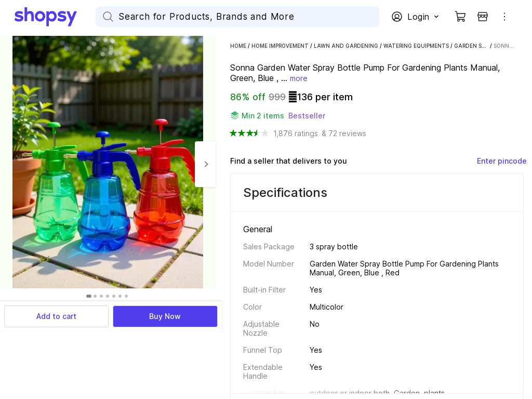The height and width of the screenshot is (399, 532).
Task: Click the Shopsy logo
Action: (x=46, y=17)
